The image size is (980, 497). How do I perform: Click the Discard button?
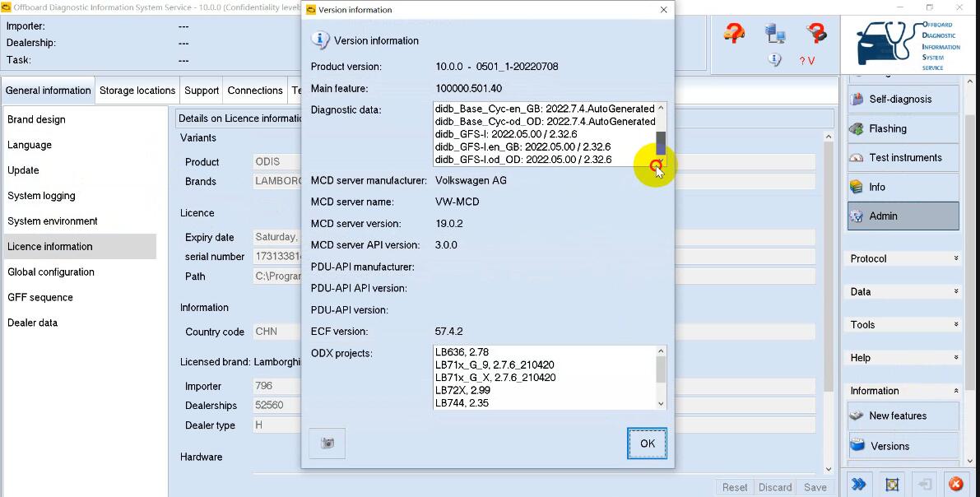point(775,488)
